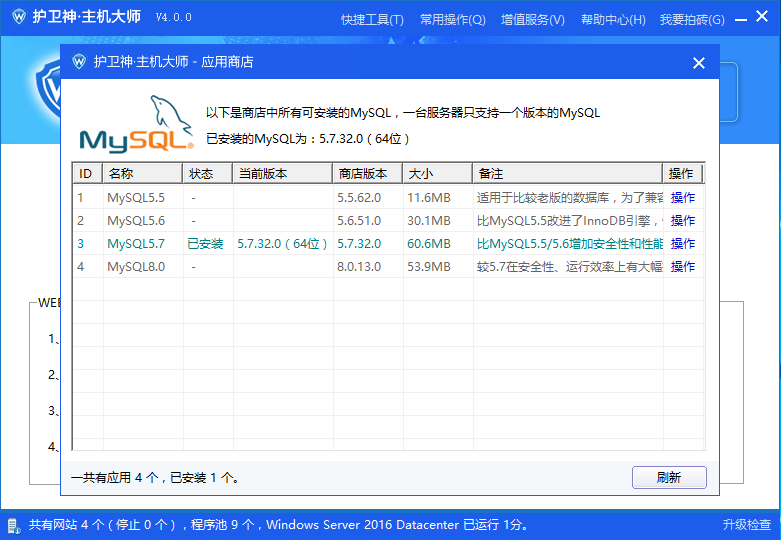Open the 增值服务(V) menu
781x540 pixels.
533,20
